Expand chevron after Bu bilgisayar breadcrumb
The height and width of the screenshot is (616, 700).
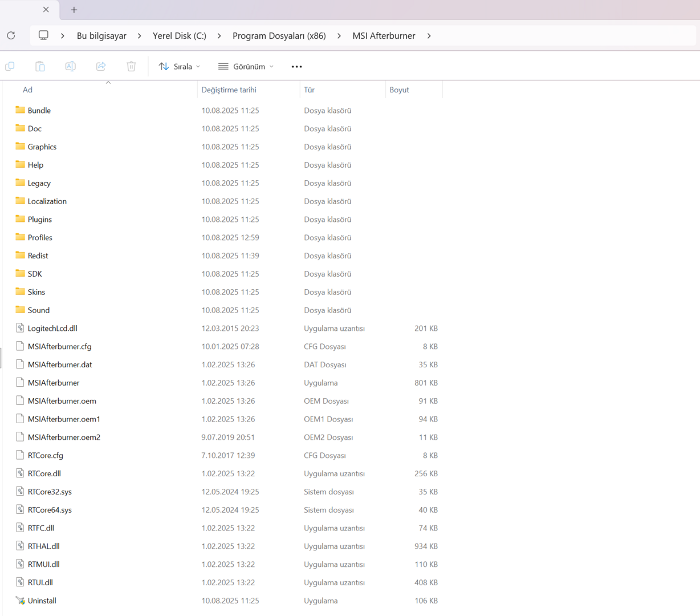click(x=139, y=35)
